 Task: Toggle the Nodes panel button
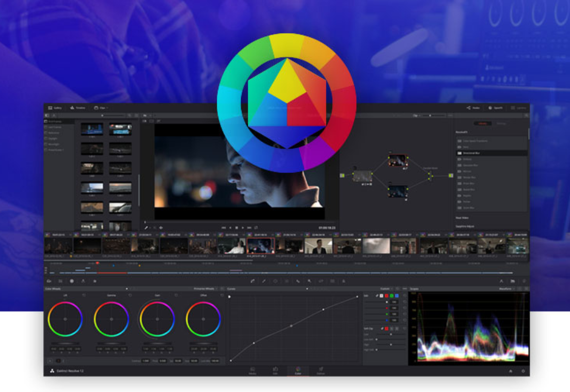tap(473, 108)
